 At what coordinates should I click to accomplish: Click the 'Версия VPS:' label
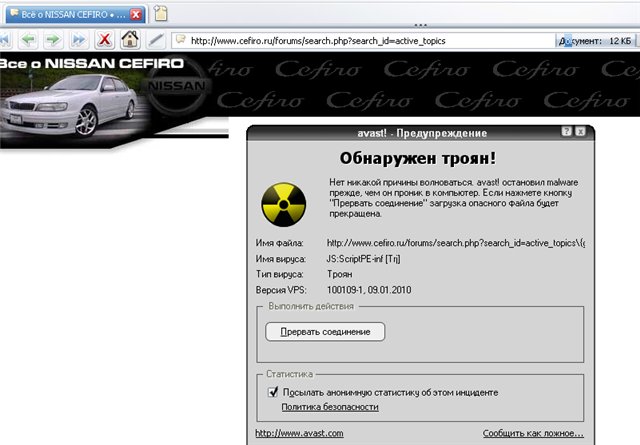click(281, 290)
